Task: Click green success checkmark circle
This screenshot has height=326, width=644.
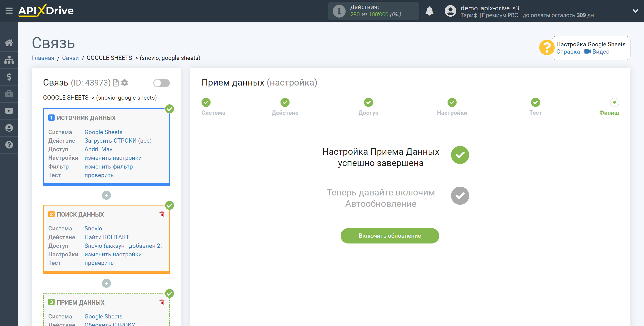Action: point(460,155)
